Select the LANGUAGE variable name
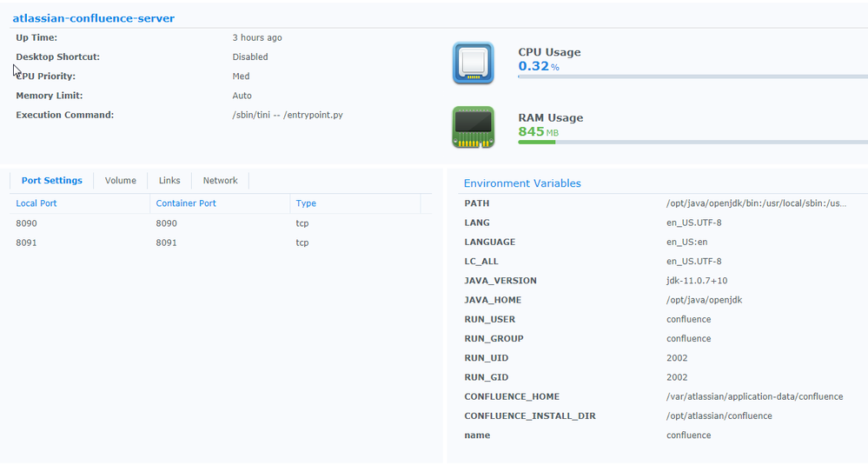The height and width of the screenshot is (472, 868). pyautogui.click(x=490, y=243)
